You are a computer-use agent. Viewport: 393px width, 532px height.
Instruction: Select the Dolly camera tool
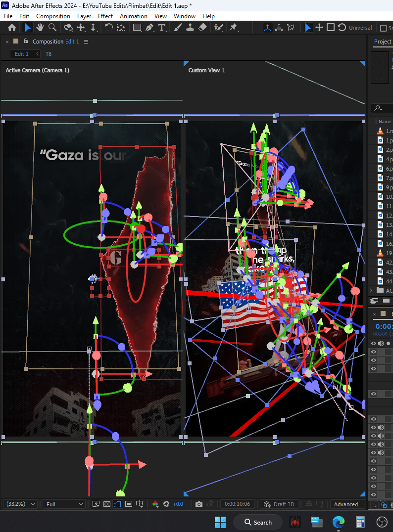tap(94, 28)
